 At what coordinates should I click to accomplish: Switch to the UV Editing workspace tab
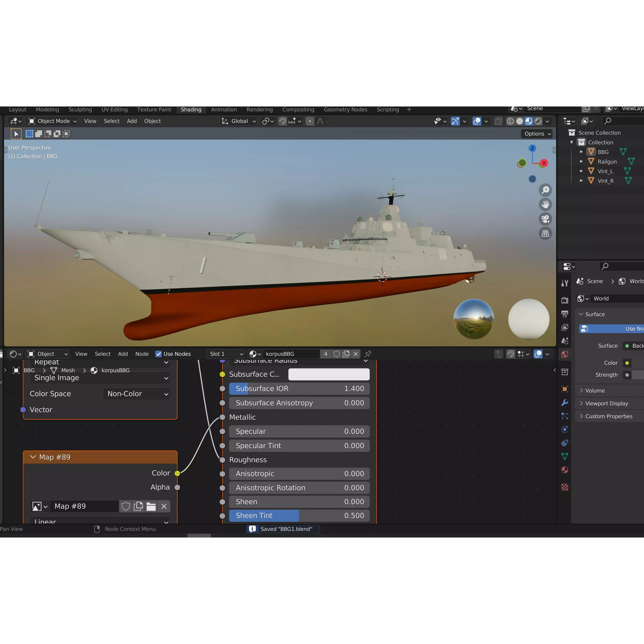[x=114, y=110]
